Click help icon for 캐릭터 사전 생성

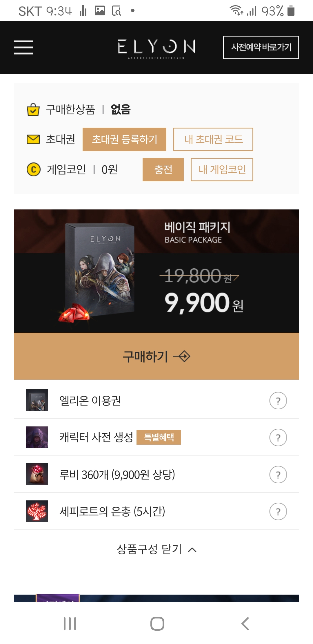click(x=278, y=437)
